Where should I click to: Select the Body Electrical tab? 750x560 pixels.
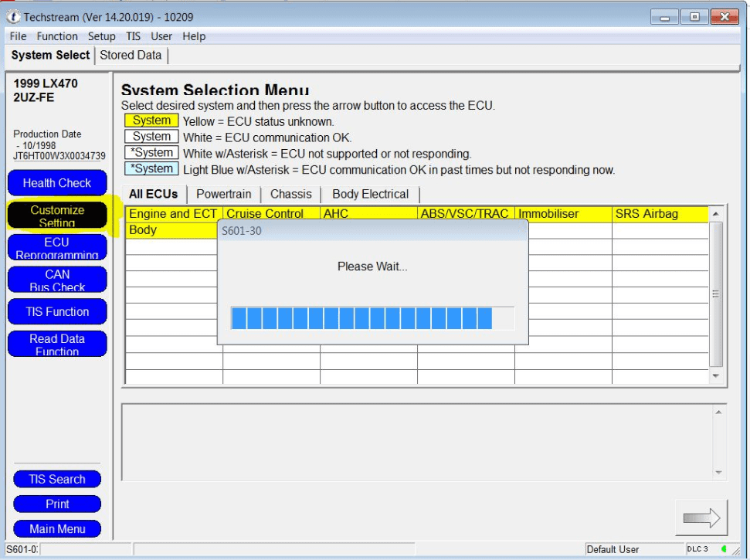(x=370, y=194)
